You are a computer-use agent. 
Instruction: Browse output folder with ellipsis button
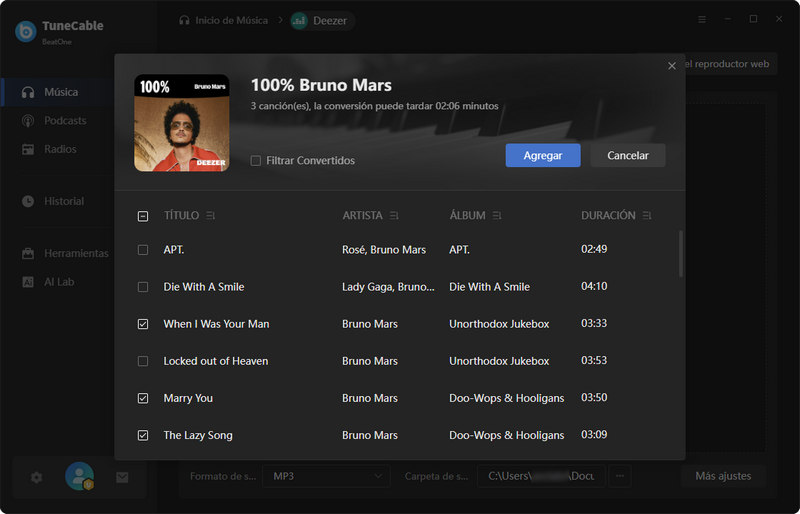tap(620, 476)
